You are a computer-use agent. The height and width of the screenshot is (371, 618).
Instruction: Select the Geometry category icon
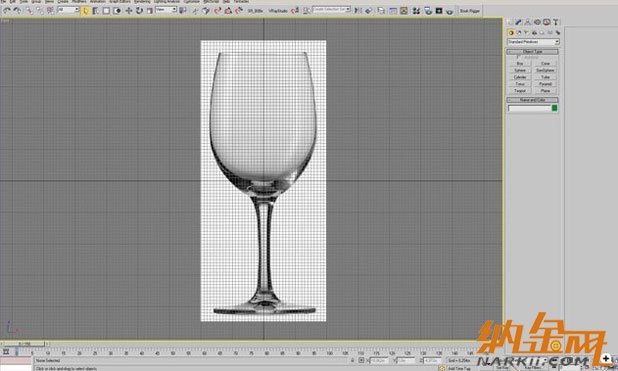(511, 33)
